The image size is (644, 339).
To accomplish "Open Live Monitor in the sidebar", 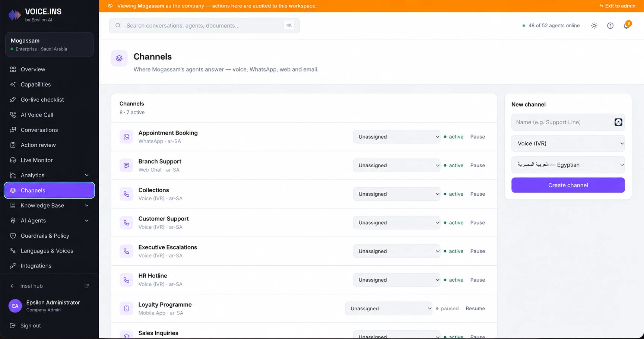I will point(49,160).
